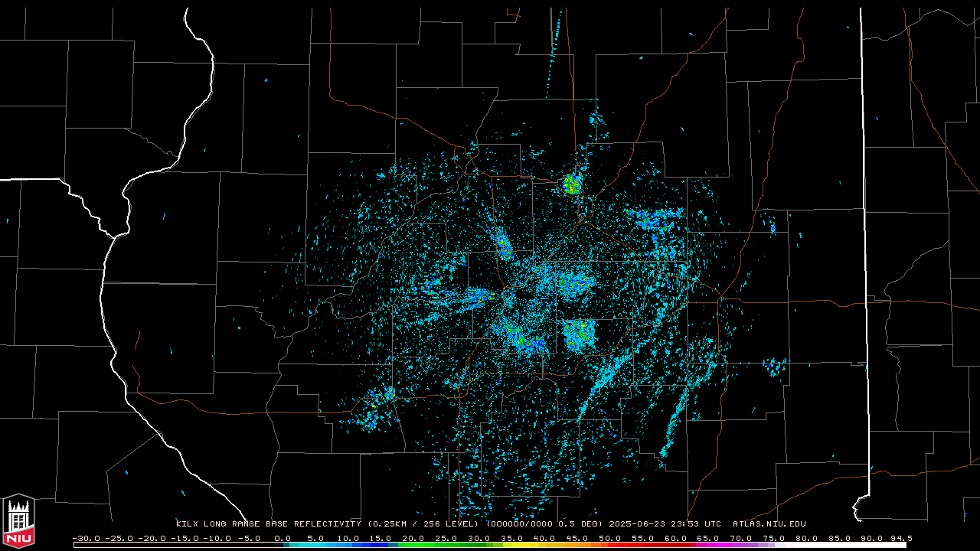Image resolution: width=980 pixels, height=551 pixels.
Task: Click the 20.0 label on the reflectivity scale
Action: point(413,539)
